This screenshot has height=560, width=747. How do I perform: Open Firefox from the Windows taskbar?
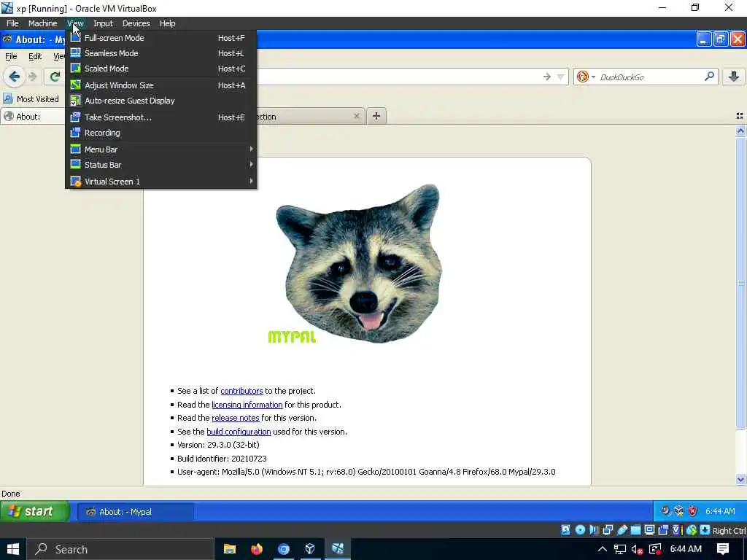tap(256, 549)
